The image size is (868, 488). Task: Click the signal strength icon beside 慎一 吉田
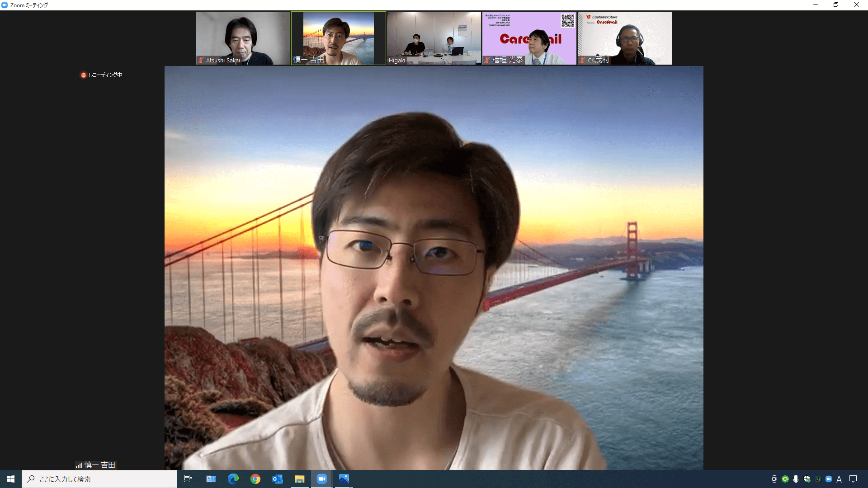point(79,465)
